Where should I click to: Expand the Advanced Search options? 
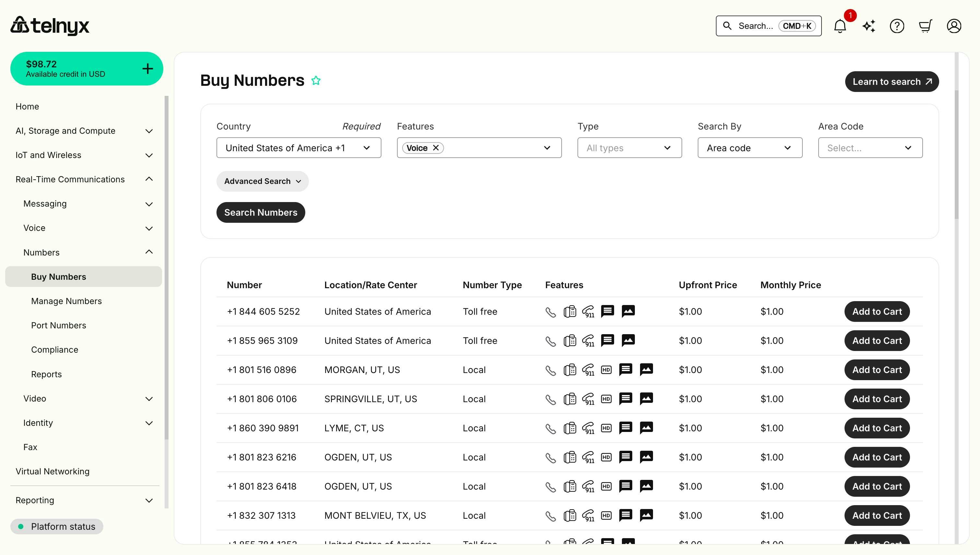pyautogui.click(x=262, y=181)
